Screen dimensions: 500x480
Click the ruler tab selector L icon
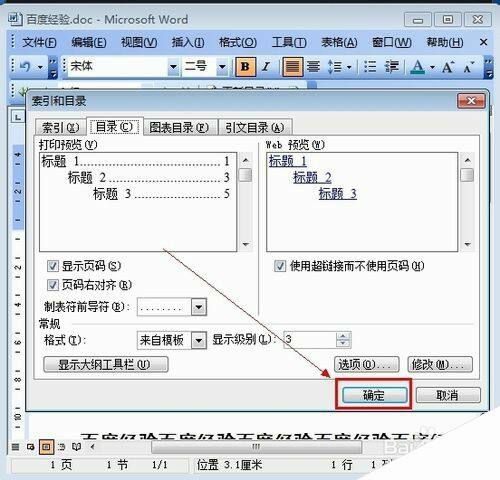18,117
